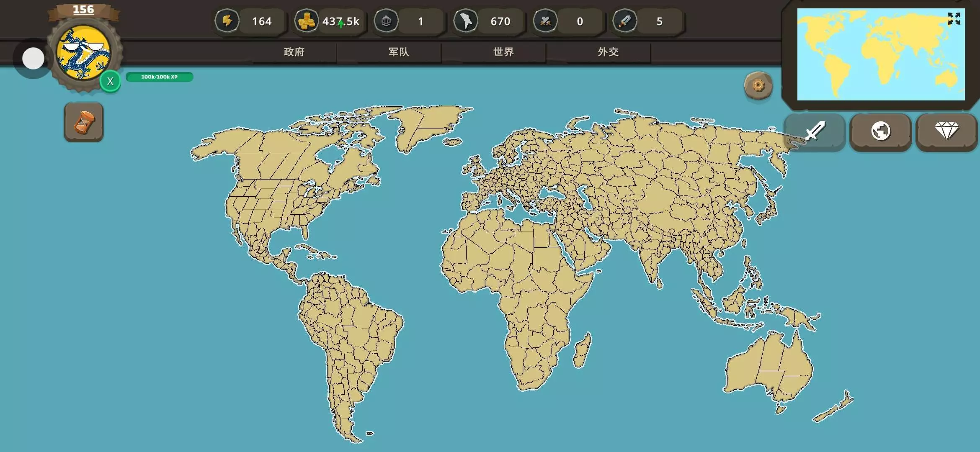This screenshot has width=980, height=452.
Task: Select the sword war mode button
Action: (815, 131)
